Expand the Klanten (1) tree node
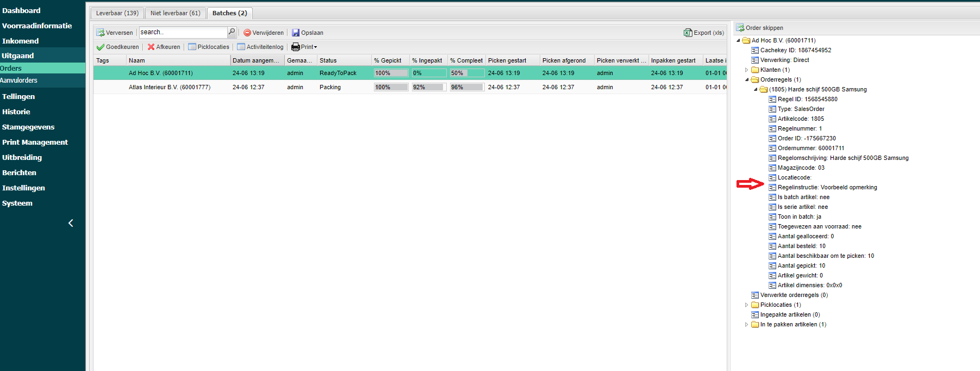980x371 pixels. pyautogui.click(x=746, y=70)
